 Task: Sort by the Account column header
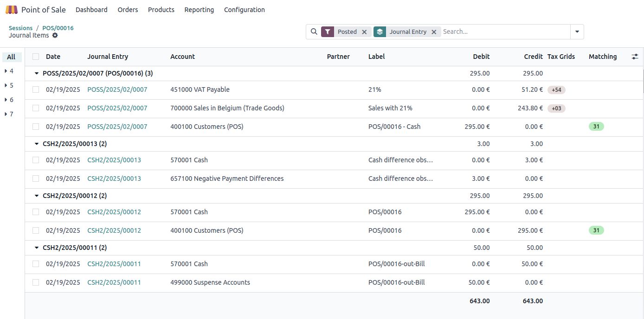pyautogui.click(x=183, y=57)
